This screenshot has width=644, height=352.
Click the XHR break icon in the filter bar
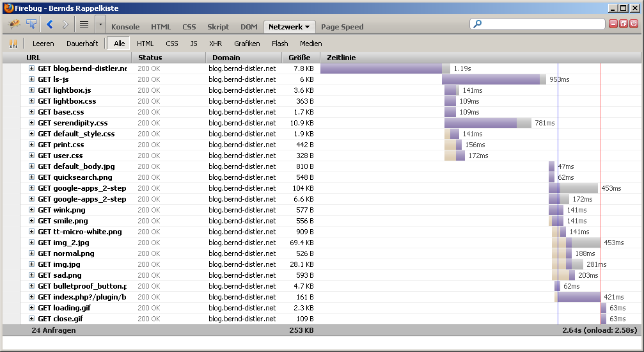[13, 44]
